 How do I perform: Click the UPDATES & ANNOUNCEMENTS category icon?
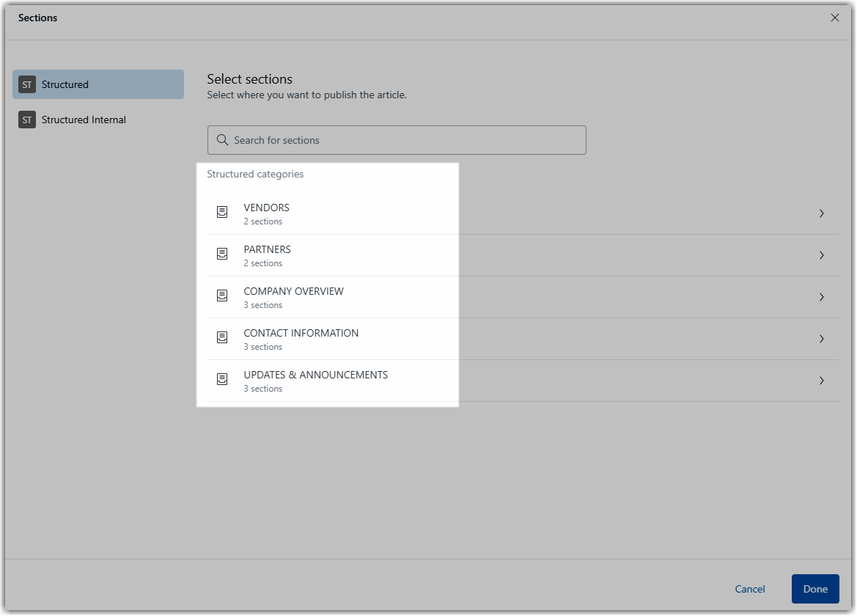pyautogui.click(x=222, y=380)
